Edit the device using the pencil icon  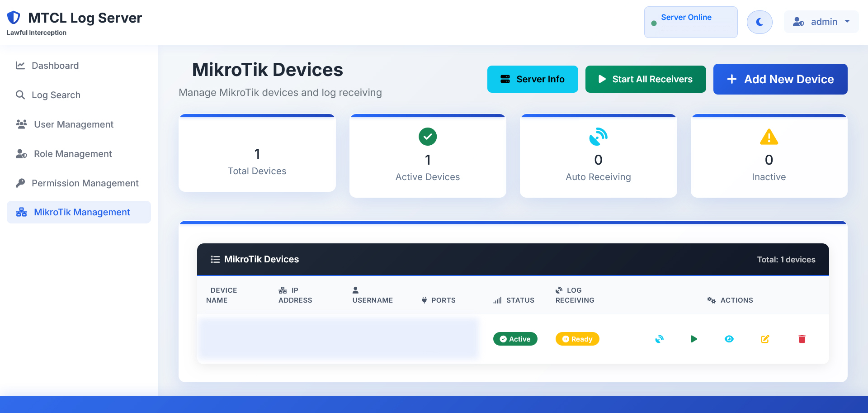click(x=765, y=339)
